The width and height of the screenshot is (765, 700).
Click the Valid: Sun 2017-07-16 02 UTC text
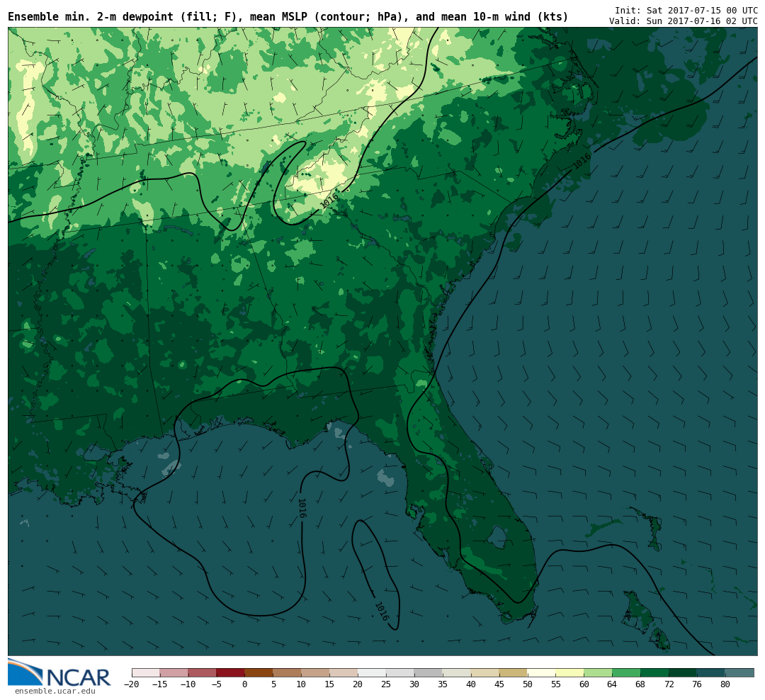point(683,21)
